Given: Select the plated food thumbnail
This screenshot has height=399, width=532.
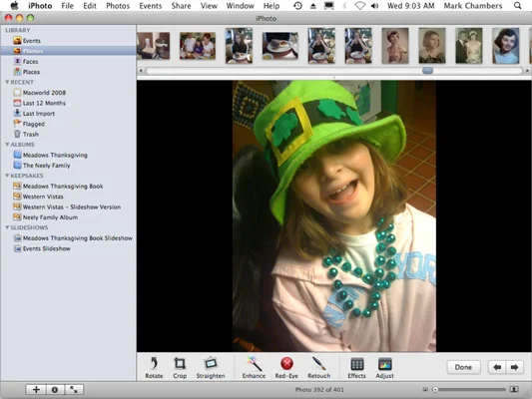Looking at the screenshot, I should coord(280,46).
